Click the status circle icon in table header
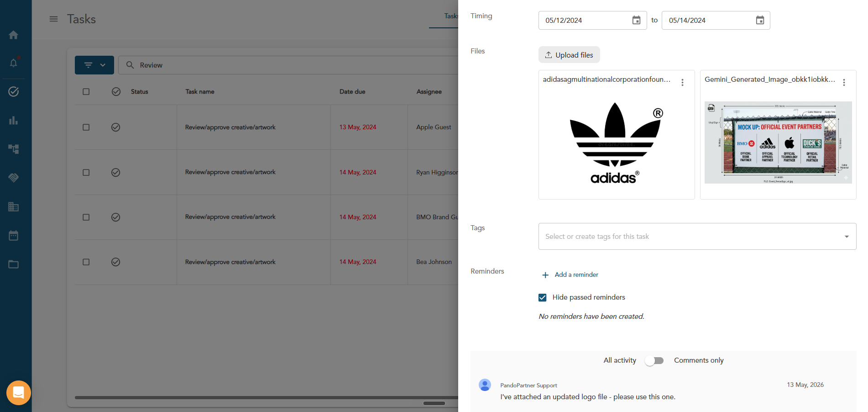This screenshot has height=412, width=868. [116, 91]
